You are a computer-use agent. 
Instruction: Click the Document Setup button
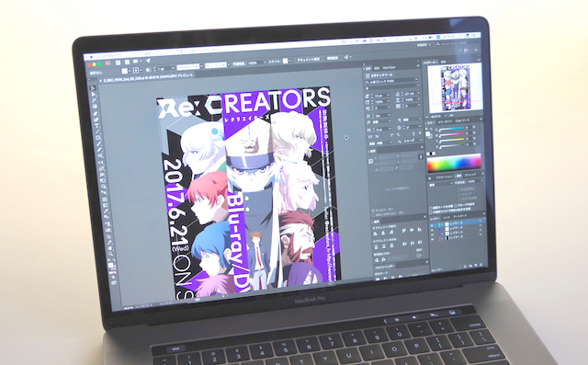click(x=309, y=59)
